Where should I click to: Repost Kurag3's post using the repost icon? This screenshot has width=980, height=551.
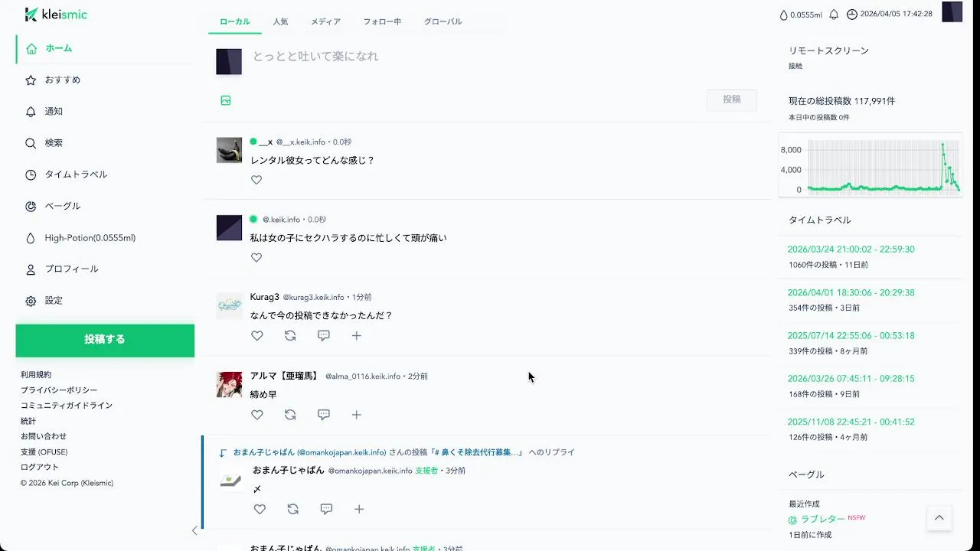[x=290, y=335]
